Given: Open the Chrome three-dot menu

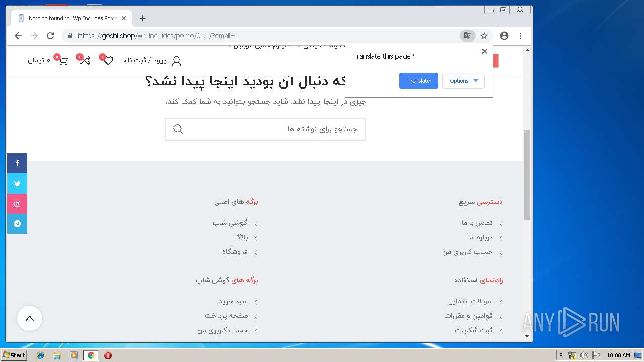Looking at the screenshot, I should tap(520, 36).
